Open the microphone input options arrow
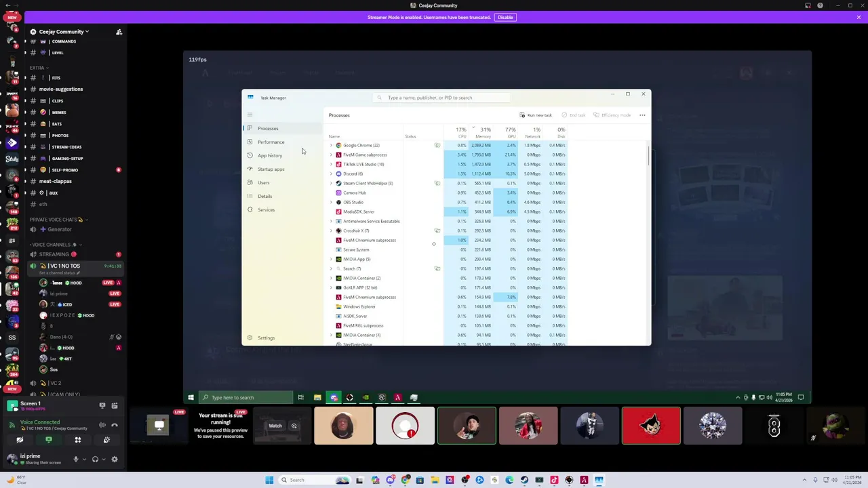The image size is (868, 488). click(x=84, y=460)
